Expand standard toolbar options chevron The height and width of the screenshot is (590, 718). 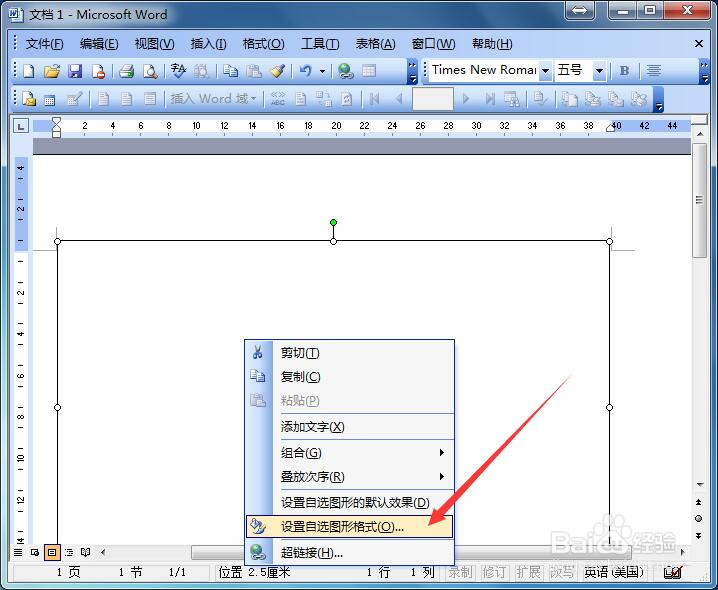tap(412, 71)
